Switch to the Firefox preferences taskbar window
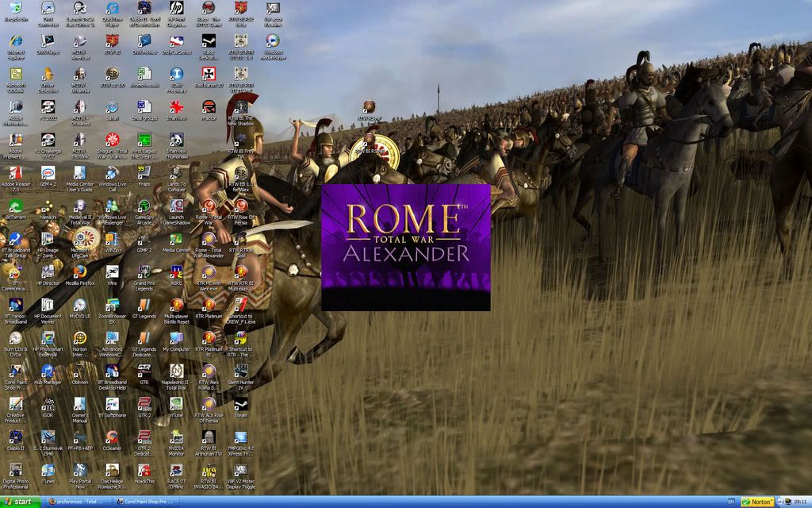This screenshot has height=508, width=812. pos(76,502)
